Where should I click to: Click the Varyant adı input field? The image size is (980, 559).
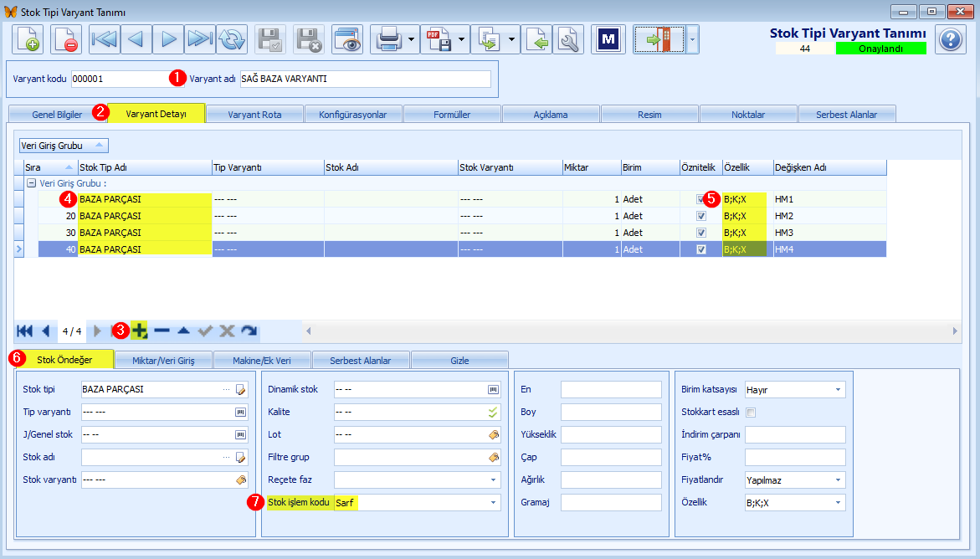365,79
